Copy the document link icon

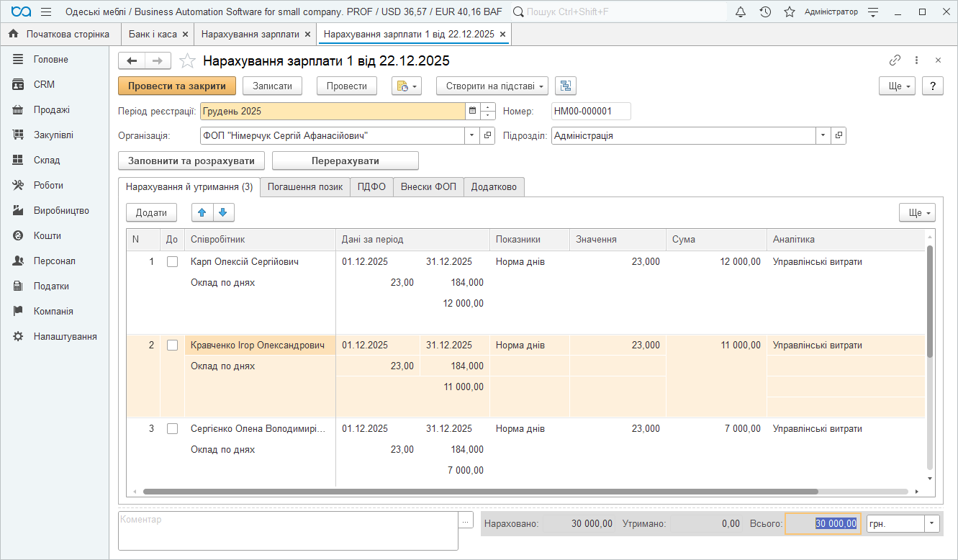[x=895, y=60]
